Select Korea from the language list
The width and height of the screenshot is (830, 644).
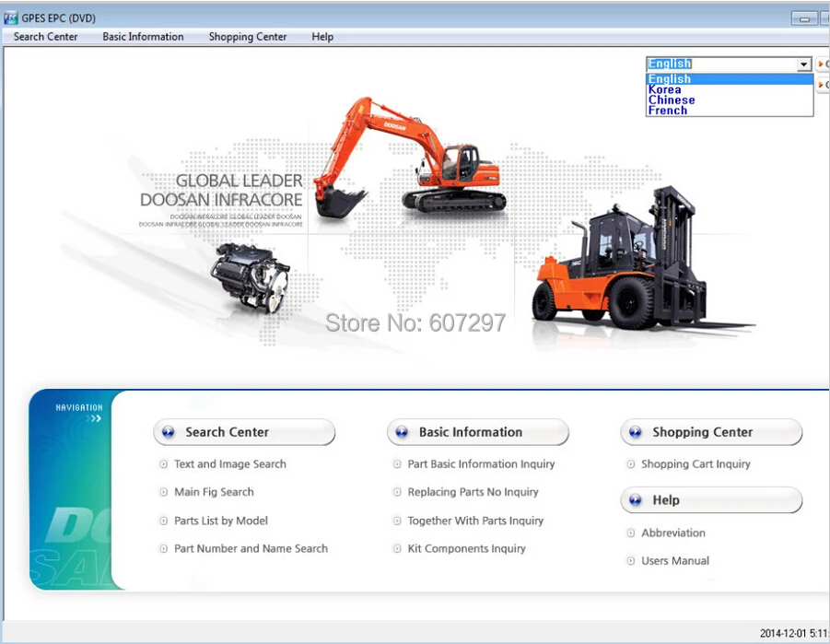click(663, 89)
